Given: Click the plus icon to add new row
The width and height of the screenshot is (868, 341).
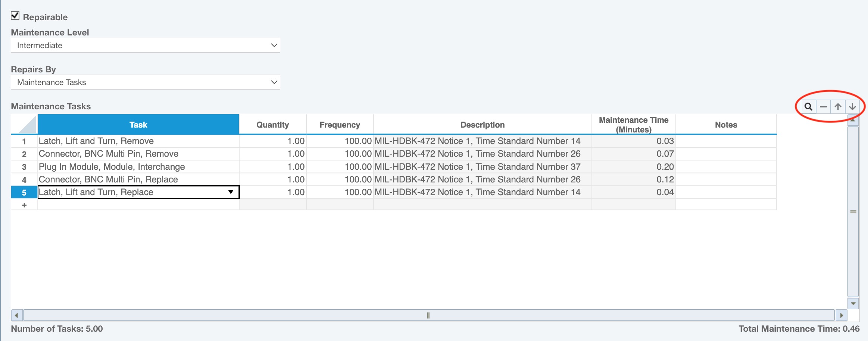Looking at the screenshot, I should (x=24, y=205).
